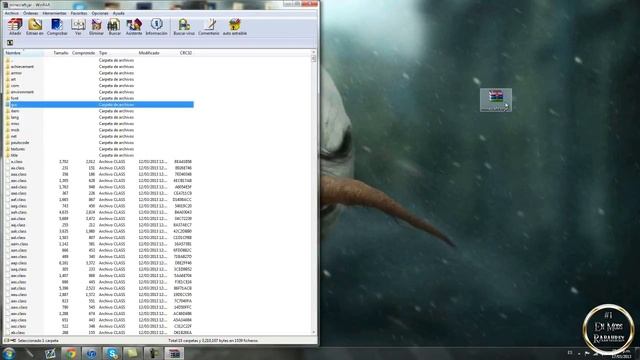Click the Buscar toolbar icon
Image resolution: width=640 pixels, height=360 pixels.
click(x=114, y=27)
